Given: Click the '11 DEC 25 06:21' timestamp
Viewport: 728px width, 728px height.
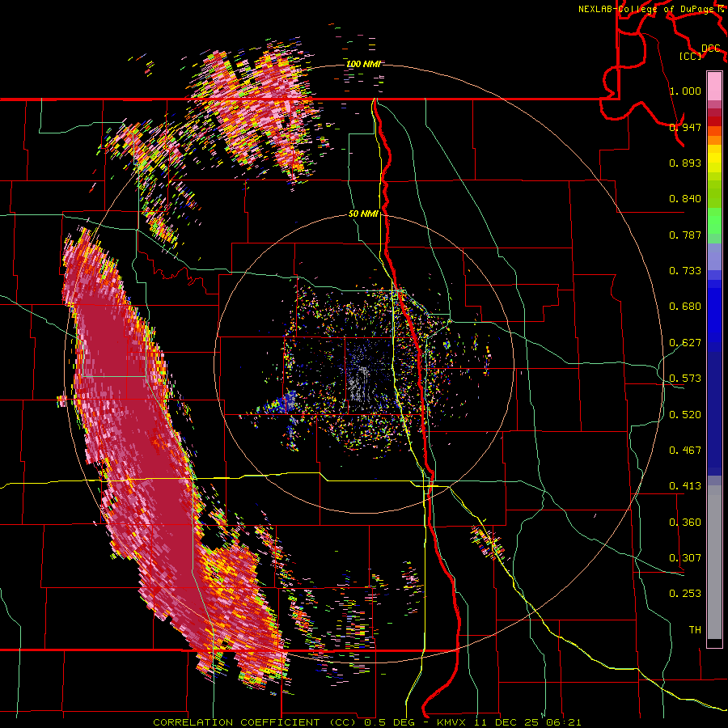Looking at the screenshot, I should [x=528, y=722].
